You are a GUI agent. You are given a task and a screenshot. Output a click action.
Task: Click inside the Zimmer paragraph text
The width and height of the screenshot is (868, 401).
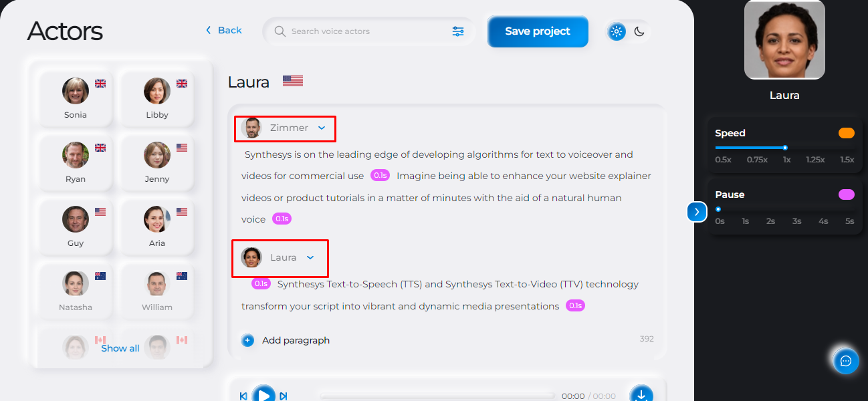[446, 186]
